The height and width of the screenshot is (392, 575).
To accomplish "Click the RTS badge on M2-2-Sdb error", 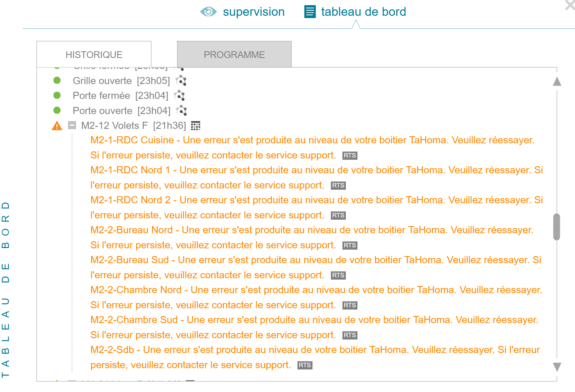I will click(x=305, y=365).
